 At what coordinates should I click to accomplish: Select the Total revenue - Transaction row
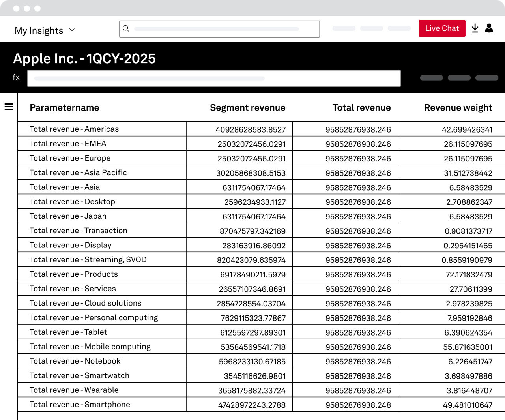tap(261, 231)
